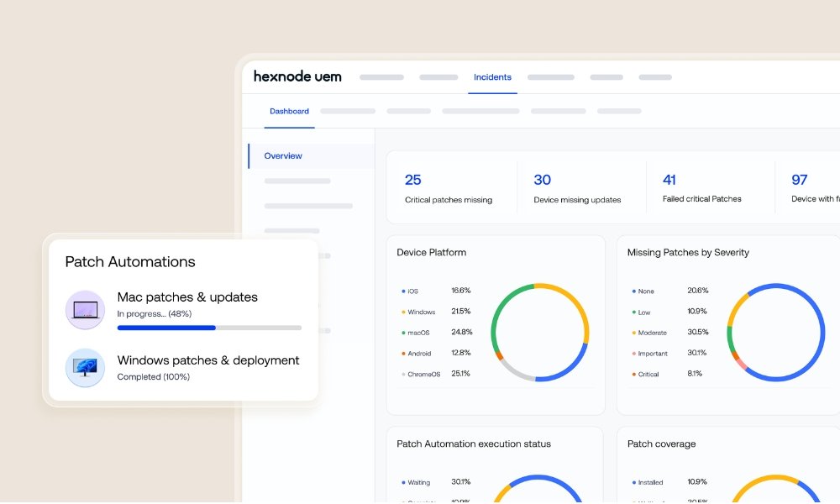Click the Windows legend dot in Device Platform
840x504 pixels.
pyautogui.click(x=403, y=312)
